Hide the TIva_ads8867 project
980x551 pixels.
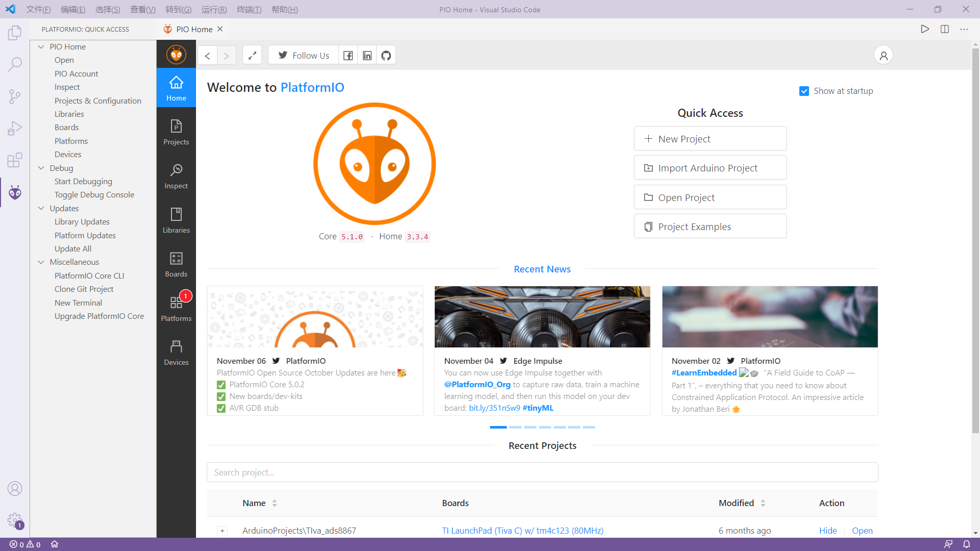[x=828, y=531]
